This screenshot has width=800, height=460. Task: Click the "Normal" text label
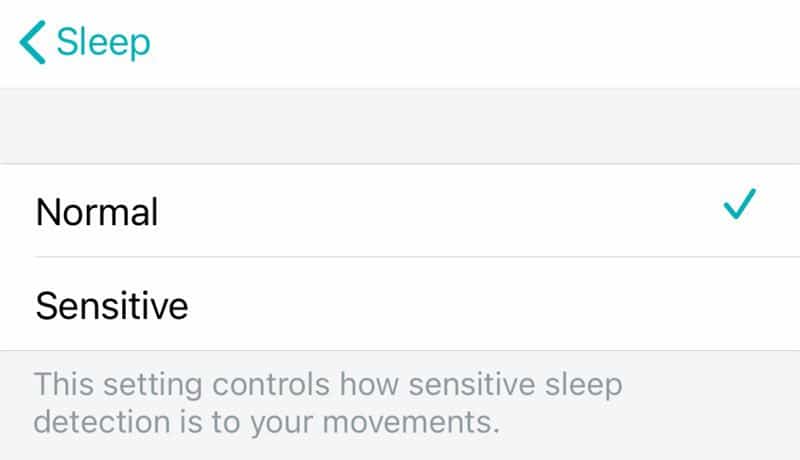pos(97,212)
